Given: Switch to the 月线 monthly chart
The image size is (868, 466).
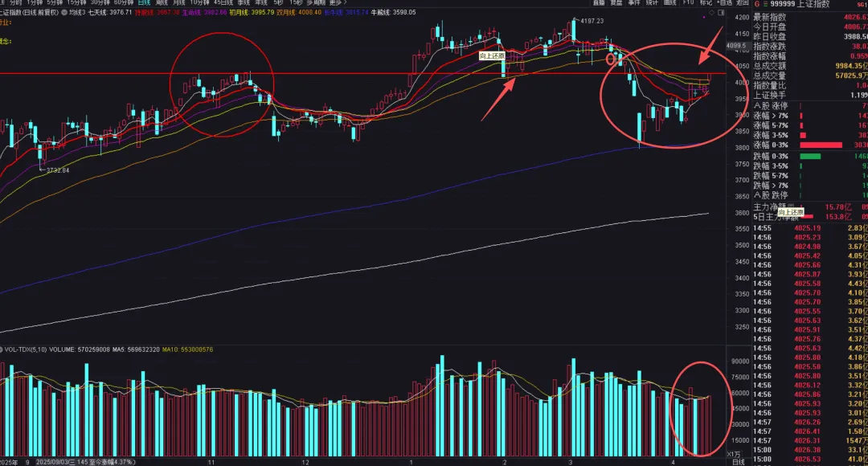Looking at the screenshot, I should click(178, 2).
